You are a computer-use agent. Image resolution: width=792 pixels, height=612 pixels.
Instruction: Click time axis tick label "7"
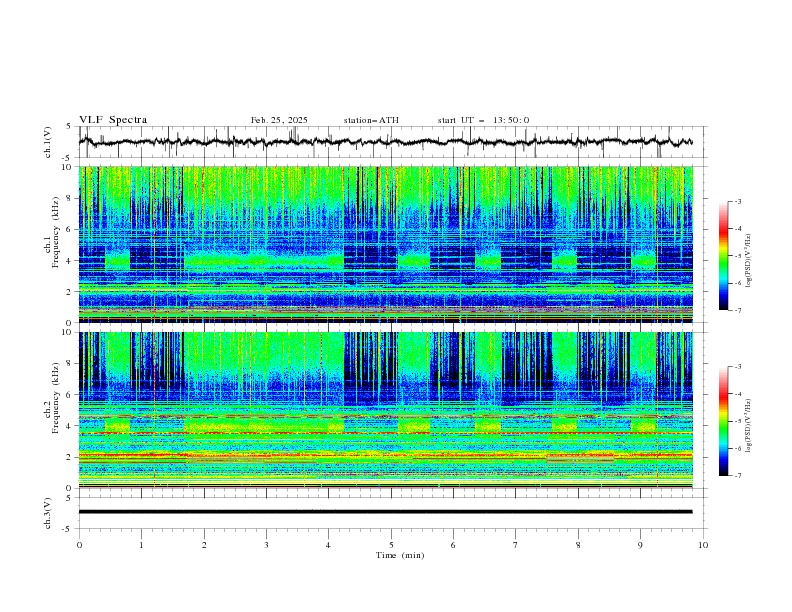tap(516, 545)
